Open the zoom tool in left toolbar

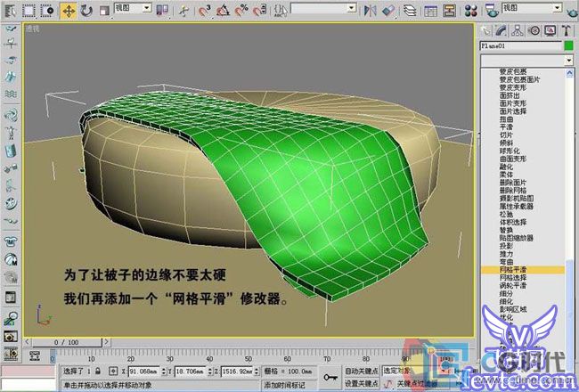(11, 318)
